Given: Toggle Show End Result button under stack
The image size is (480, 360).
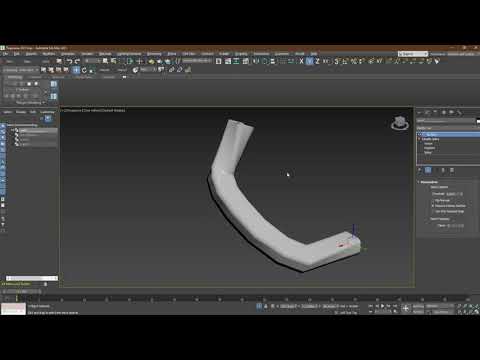Looking at the screenshot, I should pyautogui.click(x=428, y=170).
